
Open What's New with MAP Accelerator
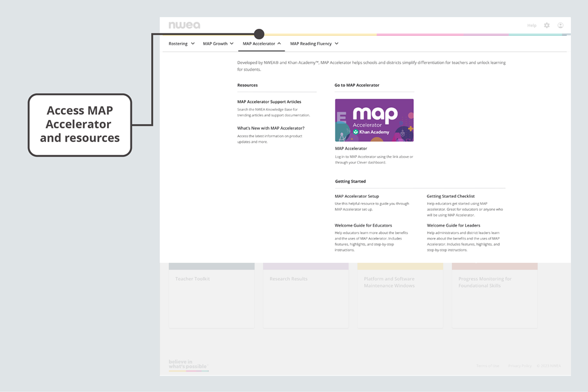coord(270,128)
